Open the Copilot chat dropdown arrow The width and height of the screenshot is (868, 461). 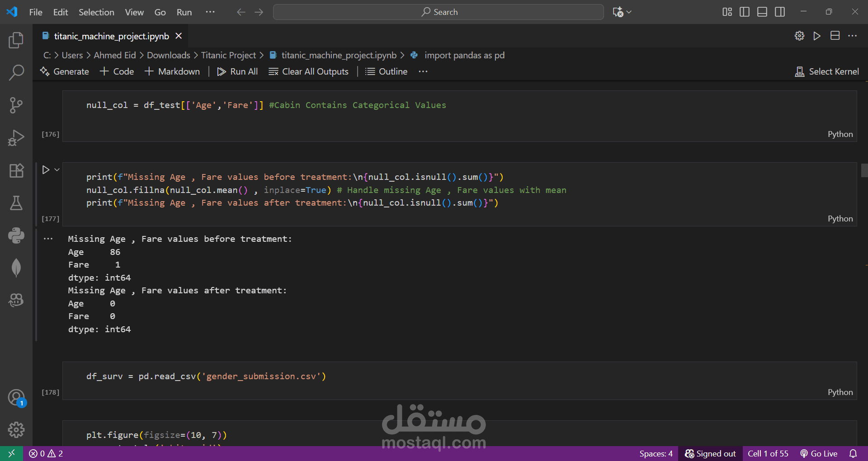pyautogui.click(x=629, y=12)
